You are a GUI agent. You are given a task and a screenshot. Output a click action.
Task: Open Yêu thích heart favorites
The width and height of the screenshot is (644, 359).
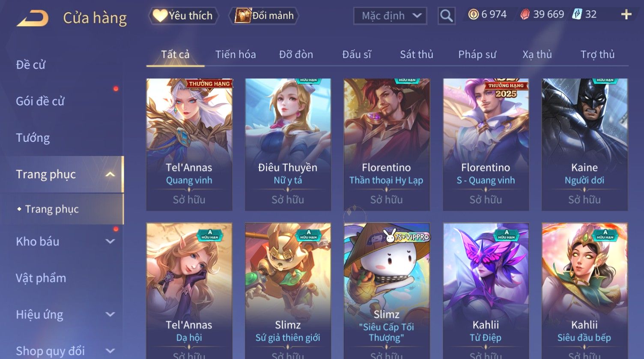[x=183, y=16]
